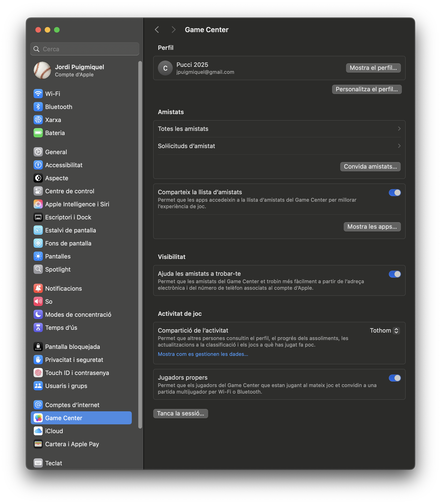Screen dimensions: 441x504
Task: Open Jordi Puigmiquel Compte d'Apple entry
Action: (81, 70)
